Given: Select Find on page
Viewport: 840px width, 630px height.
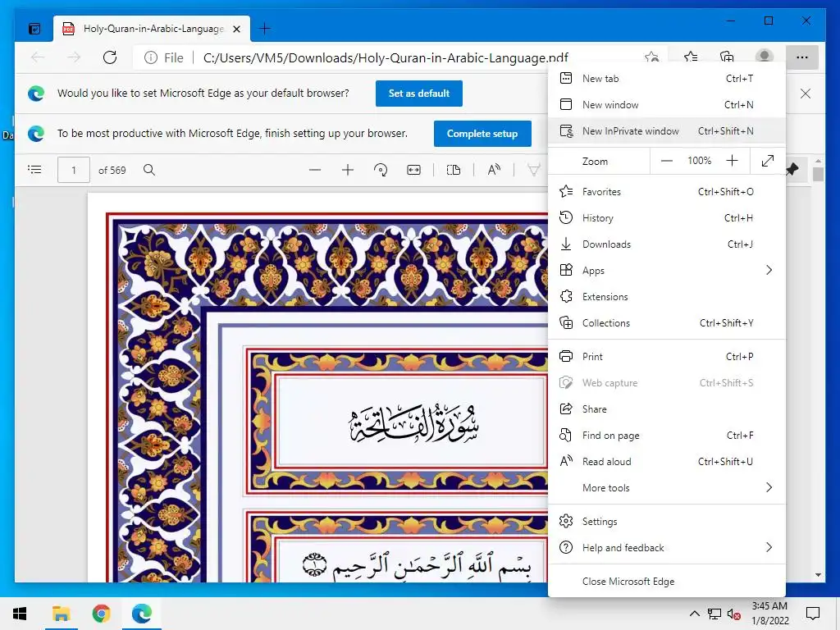Looking at the screenshot, I should (666, 436).
